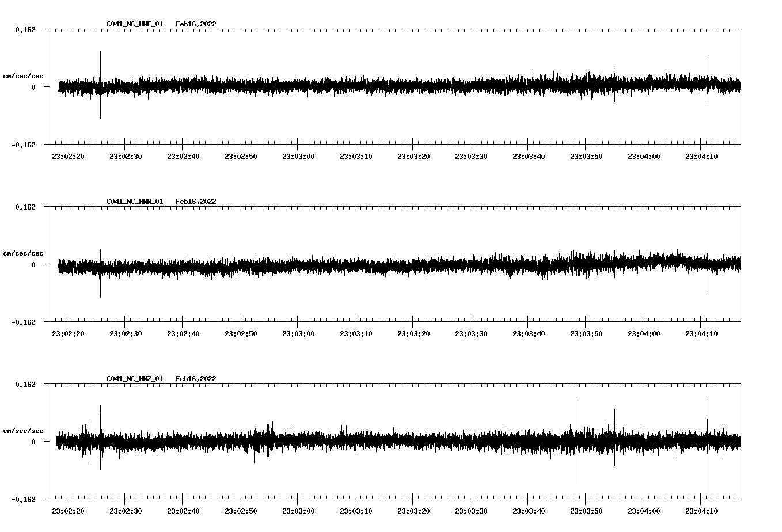The image size is (782, 532).
Task: Select Feb16,2022 date beside the HNN title
Action: [196, 202]
